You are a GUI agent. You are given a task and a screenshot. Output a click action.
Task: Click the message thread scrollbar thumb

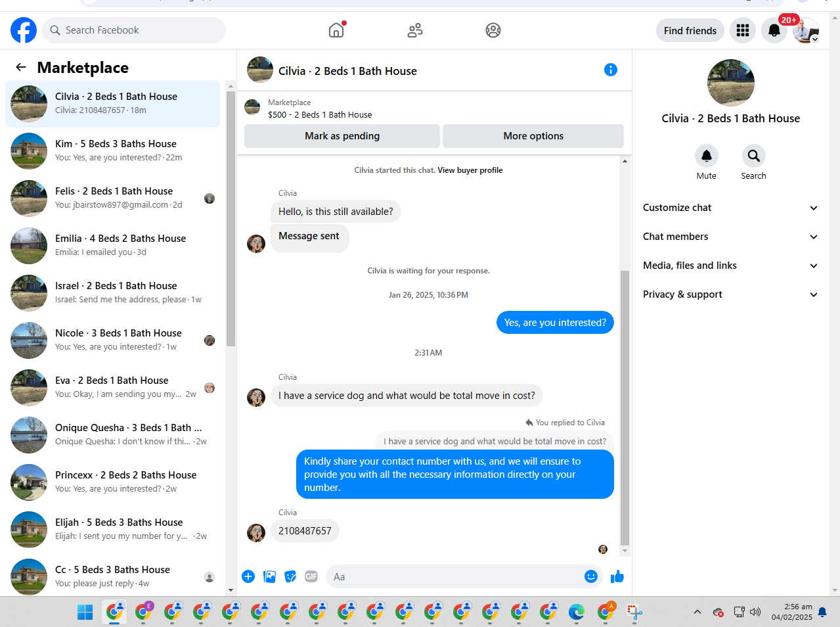[625, 407]
